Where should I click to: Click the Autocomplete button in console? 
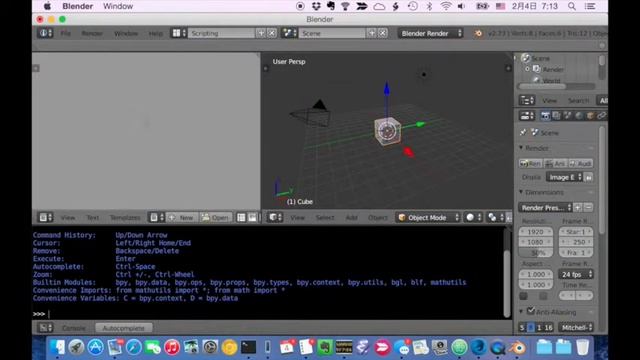(x=124, y=328)
